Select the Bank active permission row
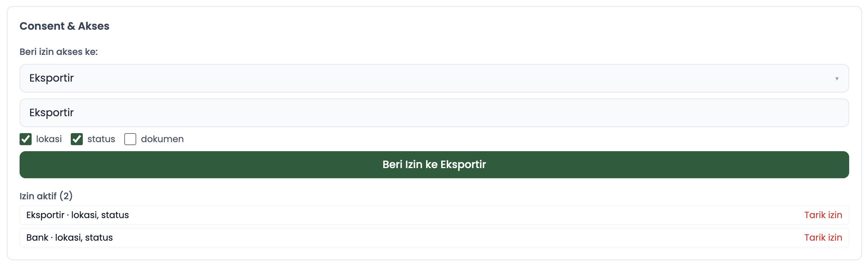This screenshot has width=868, height=267. tap(434, 238)
